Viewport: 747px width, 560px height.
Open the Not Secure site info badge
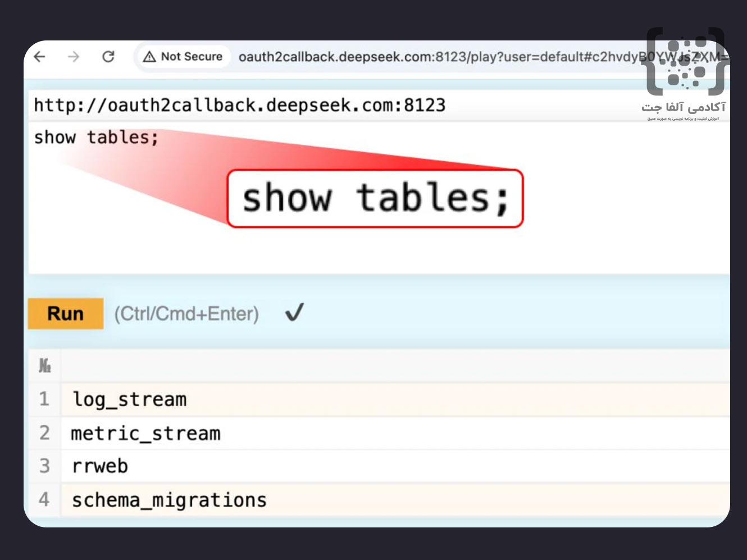point(183,57)
